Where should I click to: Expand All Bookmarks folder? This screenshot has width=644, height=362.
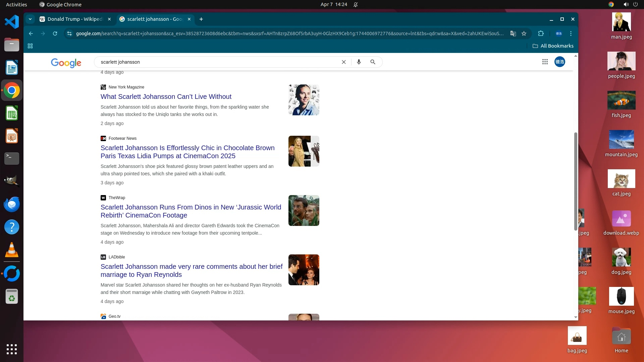pyautogui.click(x=553, y=46)
